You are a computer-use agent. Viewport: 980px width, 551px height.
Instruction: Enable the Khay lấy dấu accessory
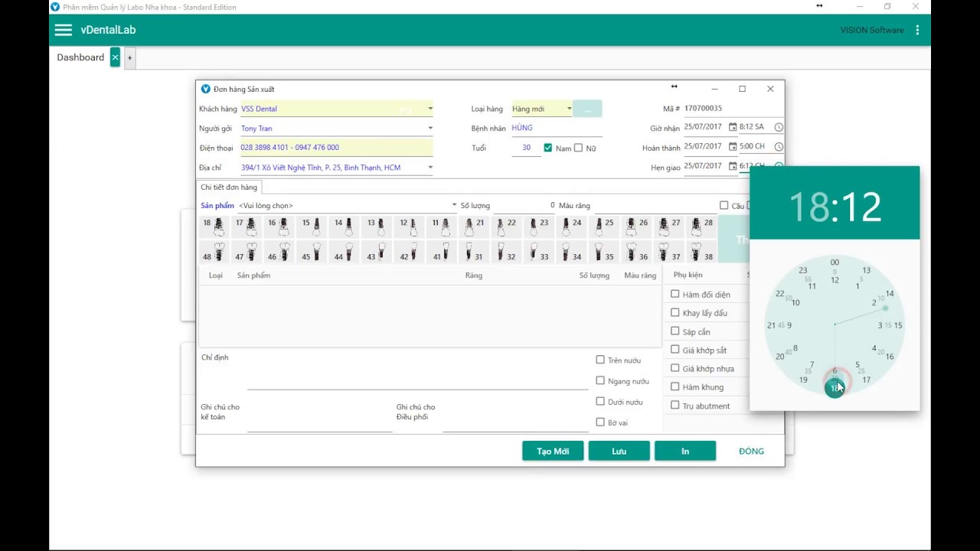[x=675, y=312]
